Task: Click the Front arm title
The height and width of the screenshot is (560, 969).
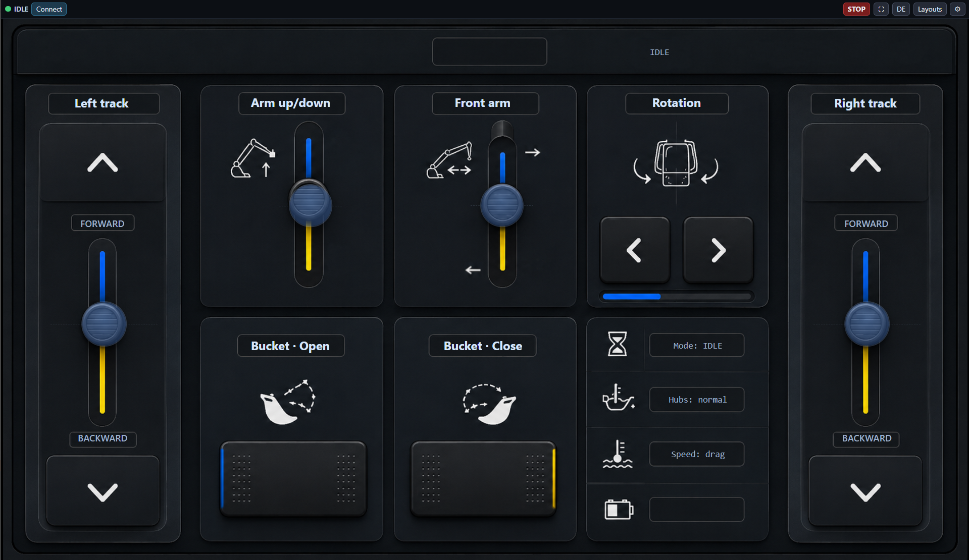Action: click(x=485, y=103)
